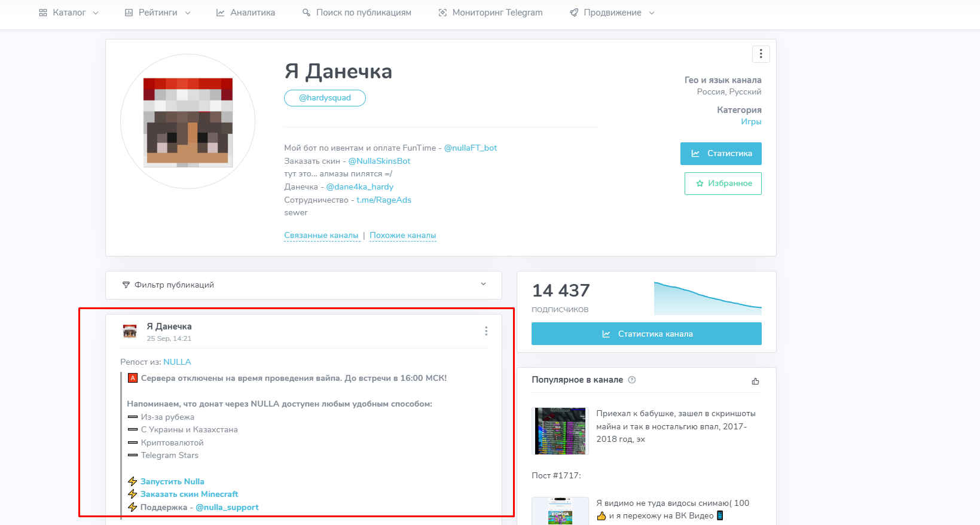
Task: Click the Связанные каналы link
Action: point(321,236)
